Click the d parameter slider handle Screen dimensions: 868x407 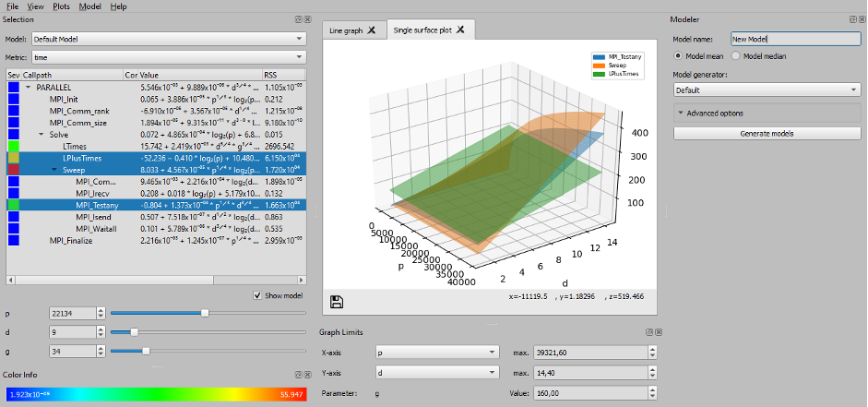[134, 332]
